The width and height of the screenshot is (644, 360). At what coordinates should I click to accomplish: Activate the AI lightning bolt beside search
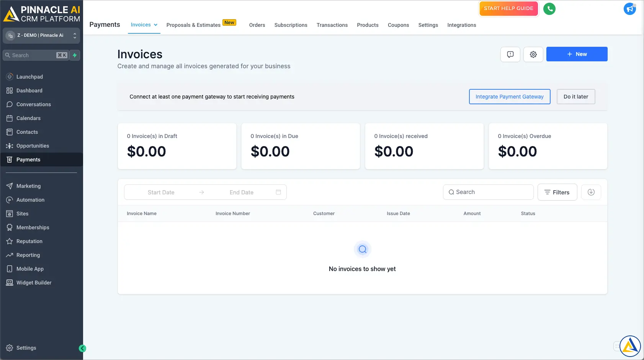75,55
